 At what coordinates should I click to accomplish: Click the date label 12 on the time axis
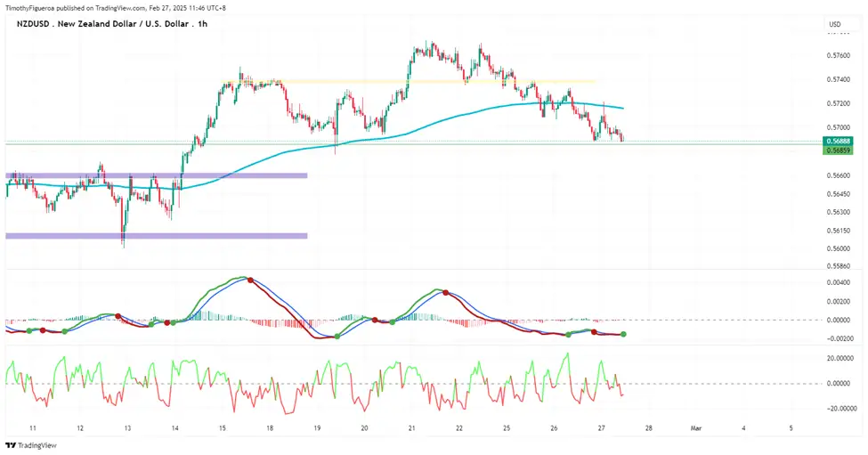pos(80,428)
